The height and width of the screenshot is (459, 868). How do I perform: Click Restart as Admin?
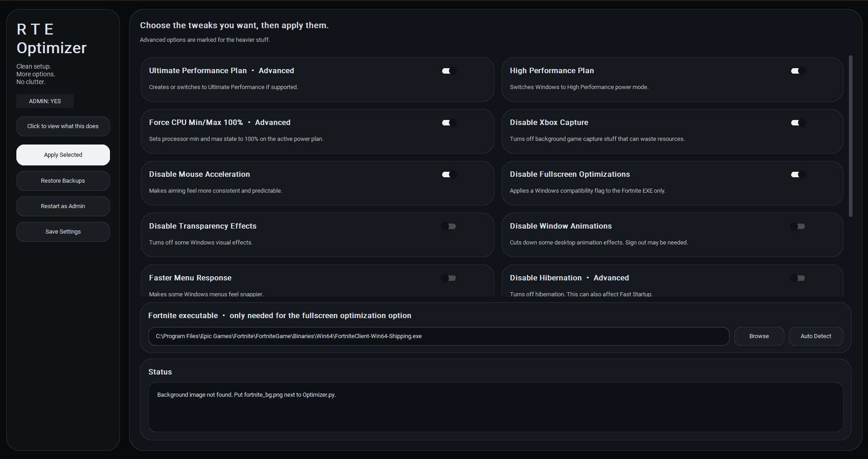(x=63, y=206)
